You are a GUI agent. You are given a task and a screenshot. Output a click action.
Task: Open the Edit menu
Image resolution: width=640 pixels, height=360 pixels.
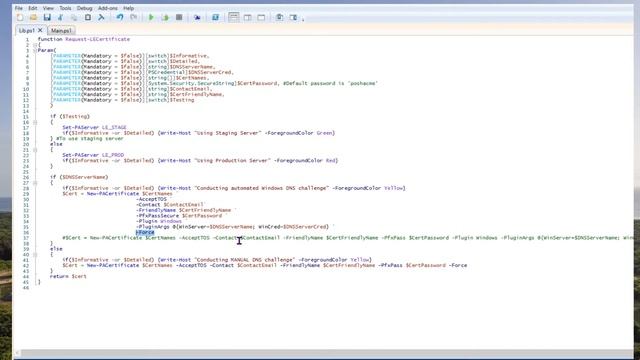point(33,8)
